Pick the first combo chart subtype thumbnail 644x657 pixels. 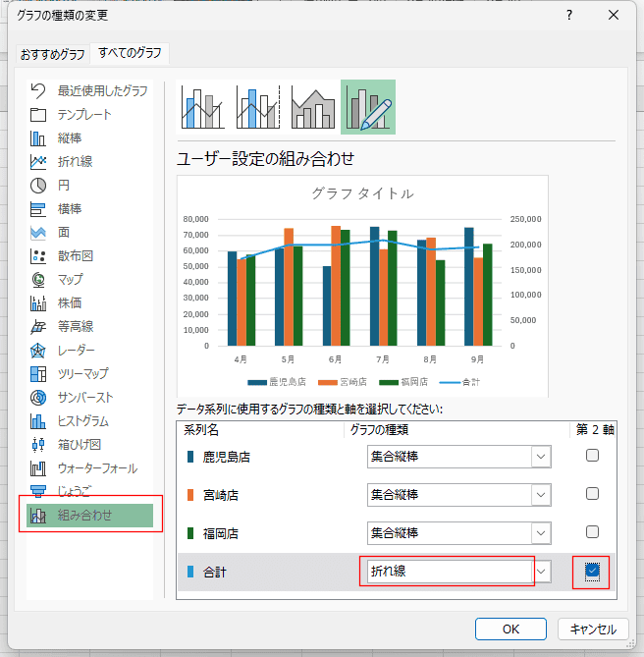pyautogui.click(x=203, y=107)
